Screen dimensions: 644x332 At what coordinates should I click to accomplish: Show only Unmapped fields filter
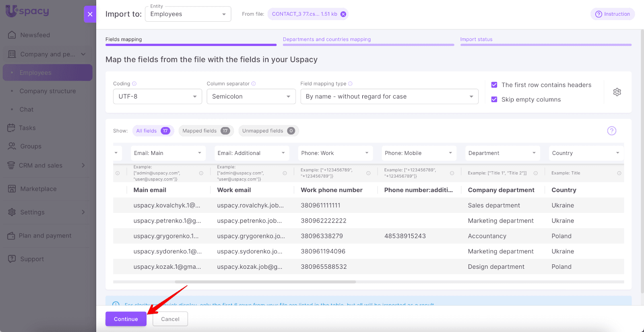click(x=268, y=131)
